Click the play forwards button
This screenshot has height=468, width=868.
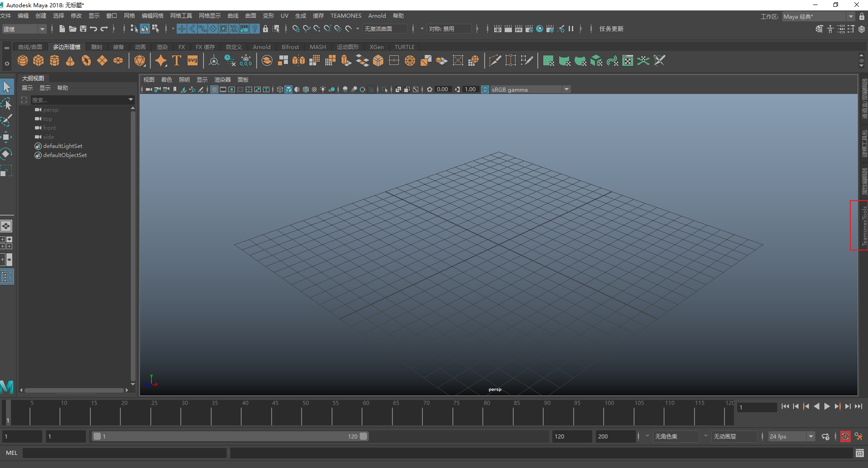(827, 406)
